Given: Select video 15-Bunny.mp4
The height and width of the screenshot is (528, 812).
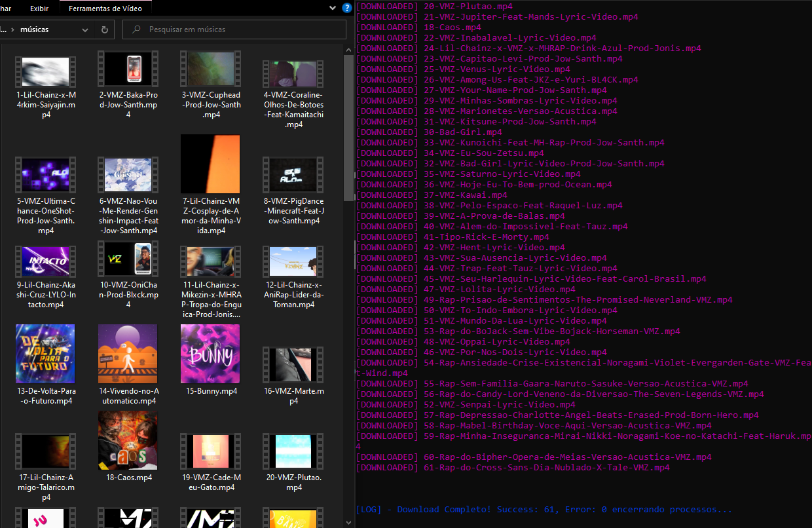Looking at the screenshot, I should tap(210, 360).
